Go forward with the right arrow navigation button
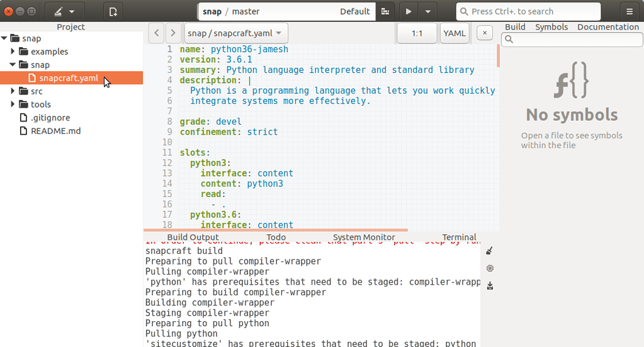Viewport: 644px width, 347px height. tap(173, 33)
